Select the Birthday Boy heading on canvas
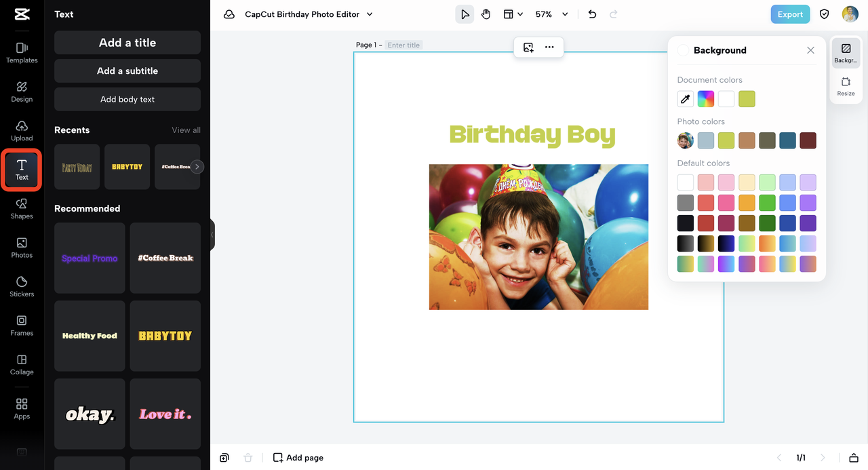 (x=532, y=134)
